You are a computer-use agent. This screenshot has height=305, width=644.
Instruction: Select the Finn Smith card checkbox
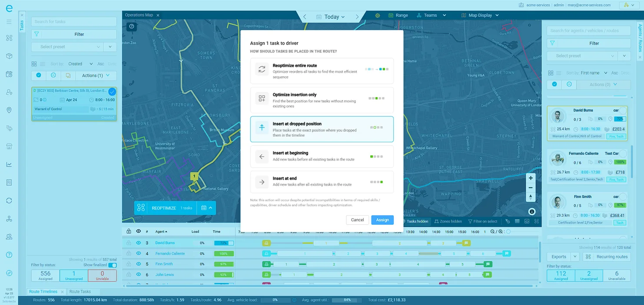pos(623,197)
